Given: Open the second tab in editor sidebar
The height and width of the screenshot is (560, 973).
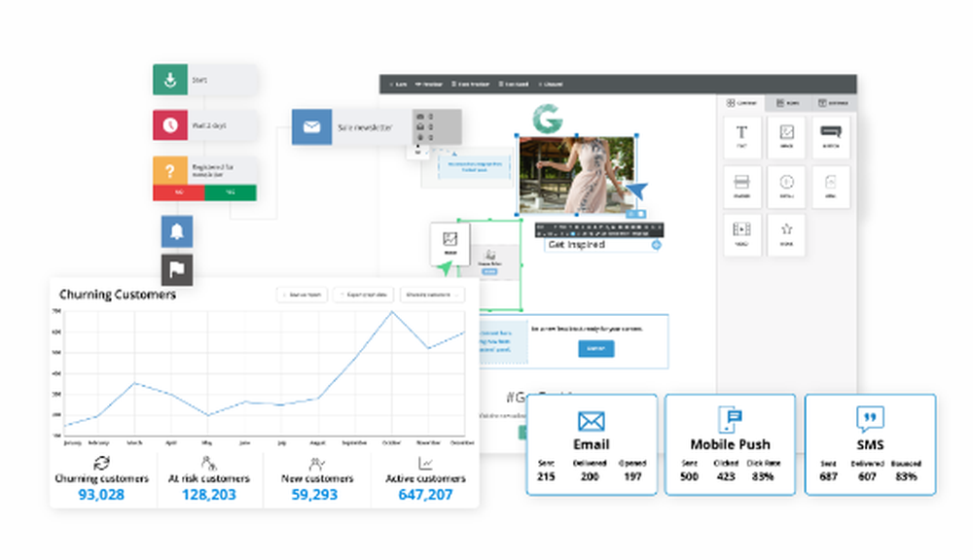Looking at the screenshot, I should (x=787, y=103).
